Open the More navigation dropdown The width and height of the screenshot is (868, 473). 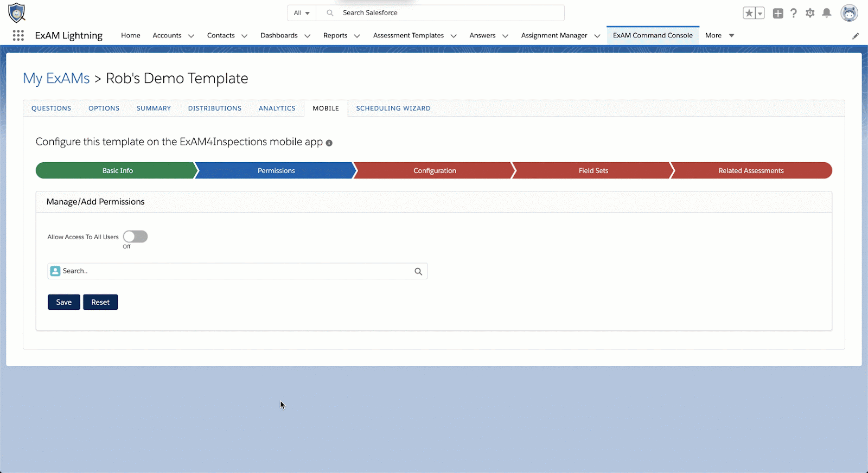pyautogui.click(x=720, y=35)
